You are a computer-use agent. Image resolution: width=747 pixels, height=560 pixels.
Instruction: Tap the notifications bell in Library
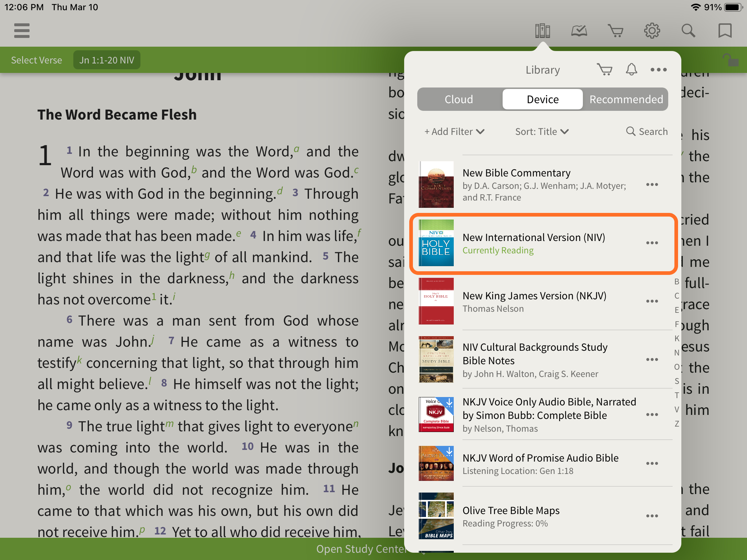point(631,69)
